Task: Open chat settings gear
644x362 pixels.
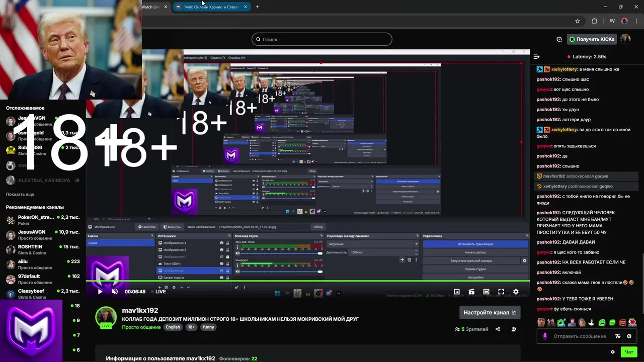Action: pos(613,352)
